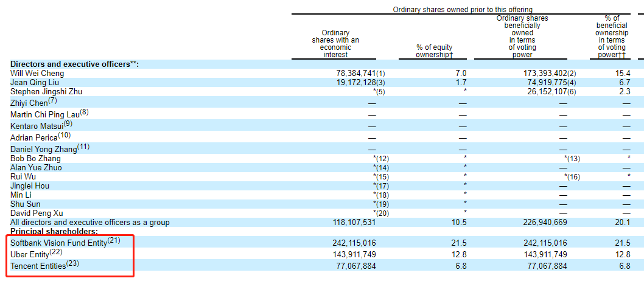Screen dimensions: 644x281
Task: Open footnote (22) next to Uber Entity
Action: tap(57, 252)
